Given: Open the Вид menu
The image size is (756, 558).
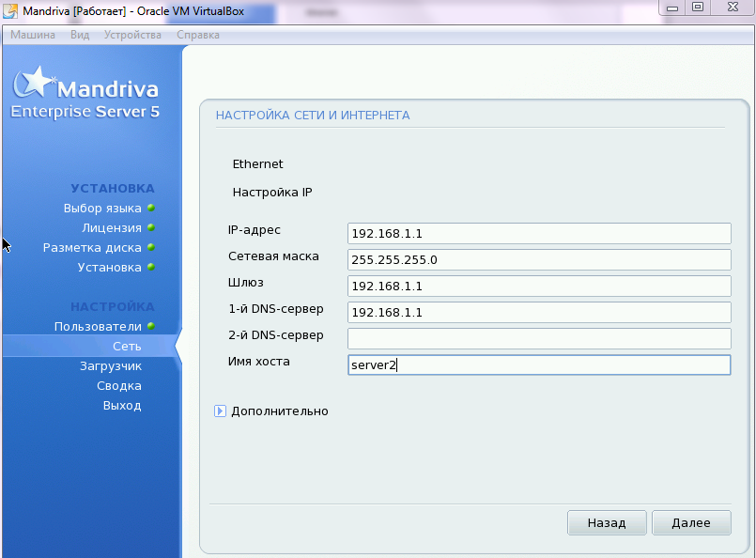Looking at the screenshot, I should pos(80,35).
